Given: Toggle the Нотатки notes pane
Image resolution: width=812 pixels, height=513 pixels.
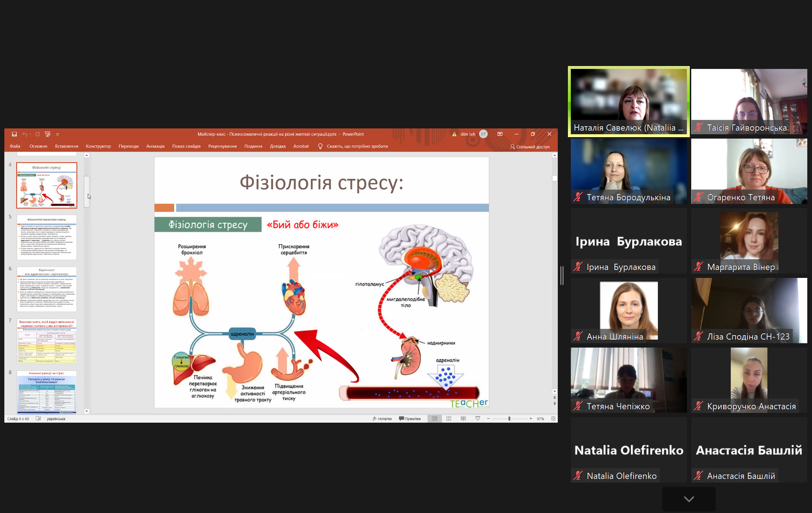Looking at the screenshot, I should (x=382, y=419).
